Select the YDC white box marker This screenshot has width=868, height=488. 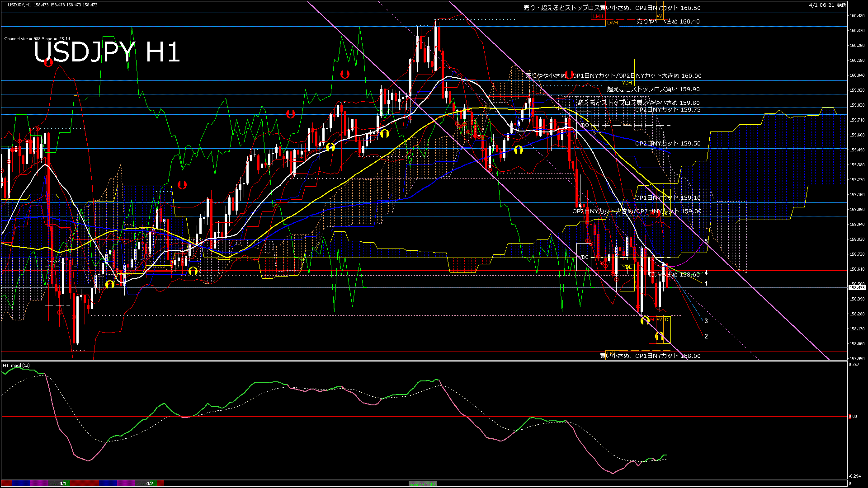coord(583,257)
